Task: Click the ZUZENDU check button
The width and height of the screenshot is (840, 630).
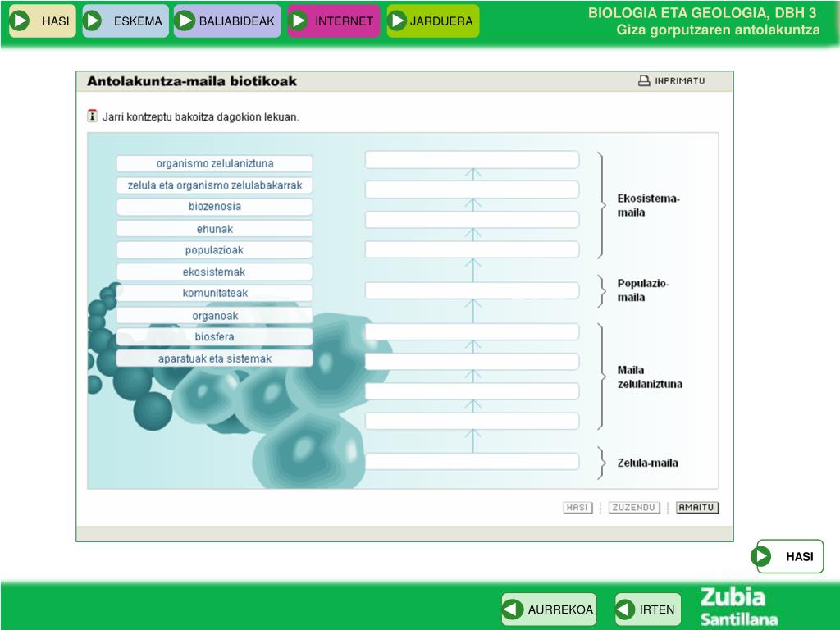Action: tap(634, 507)
